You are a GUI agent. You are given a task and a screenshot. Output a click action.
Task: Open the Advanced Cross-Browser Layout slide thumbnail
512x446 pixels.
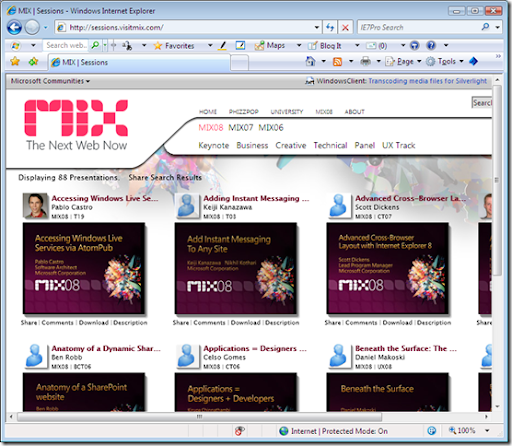tap(387, 268)
